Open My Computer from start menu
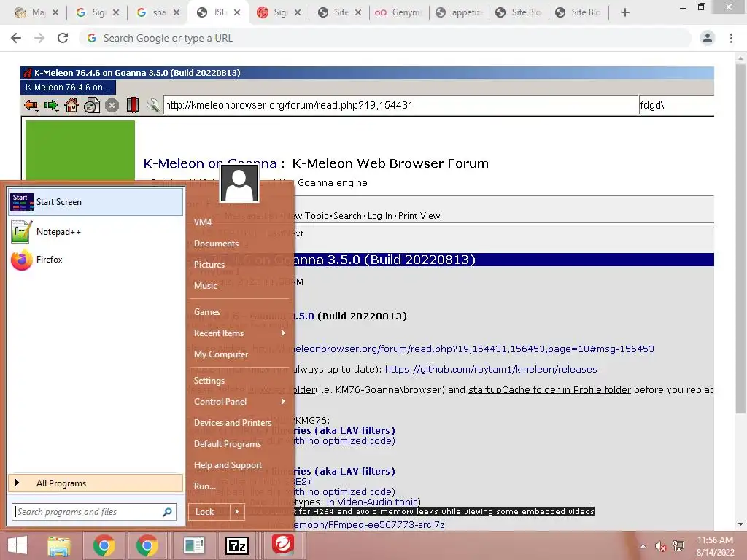Viewport: 747px width, 560px height. point(220,354)
